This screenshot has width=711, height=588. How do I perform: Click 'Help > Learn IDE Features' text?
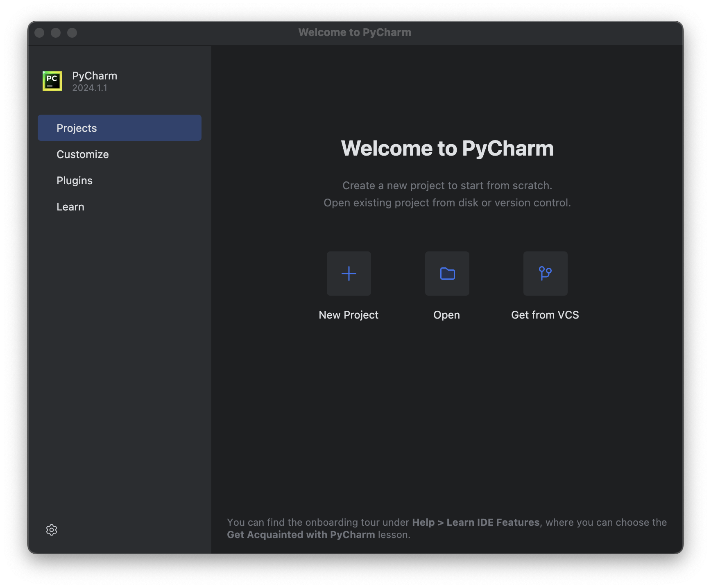click(476, 522)
